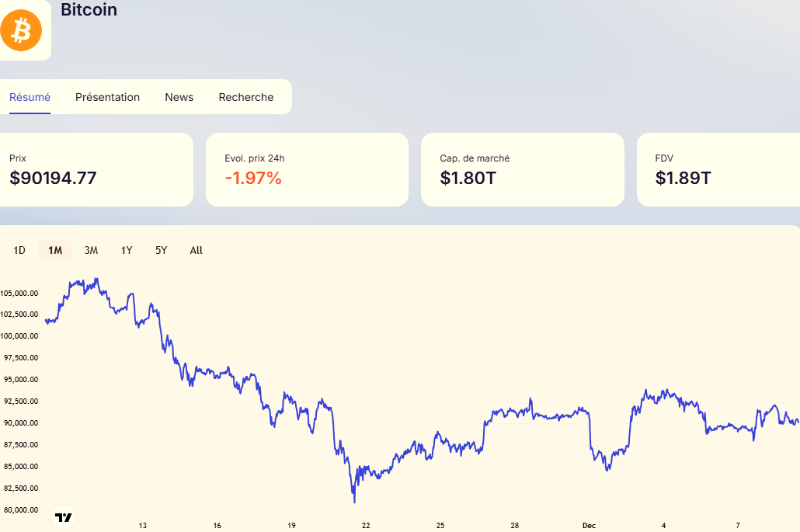The height and width of the screenshot is (532, 800).
Task: Choose the 5Y chart range
Action: (161, 250)
